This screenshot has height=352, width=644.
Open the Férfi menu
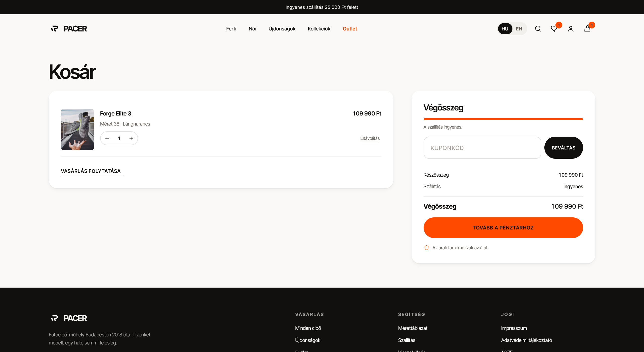(231, 29)
